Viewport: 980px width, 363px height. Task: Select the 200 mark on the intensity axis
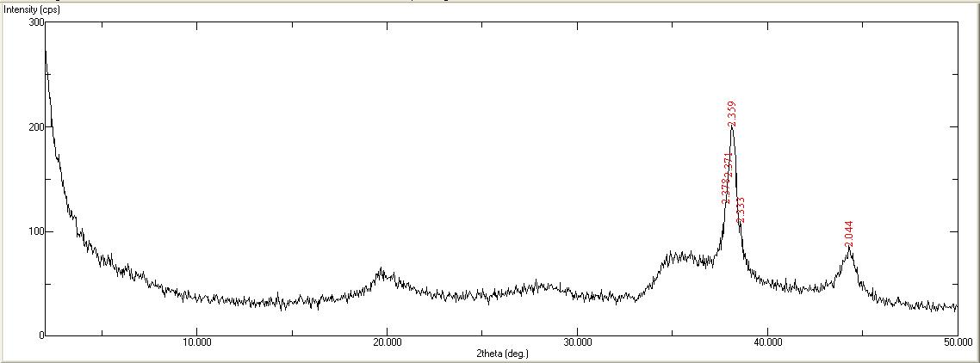tap(35, 127)
